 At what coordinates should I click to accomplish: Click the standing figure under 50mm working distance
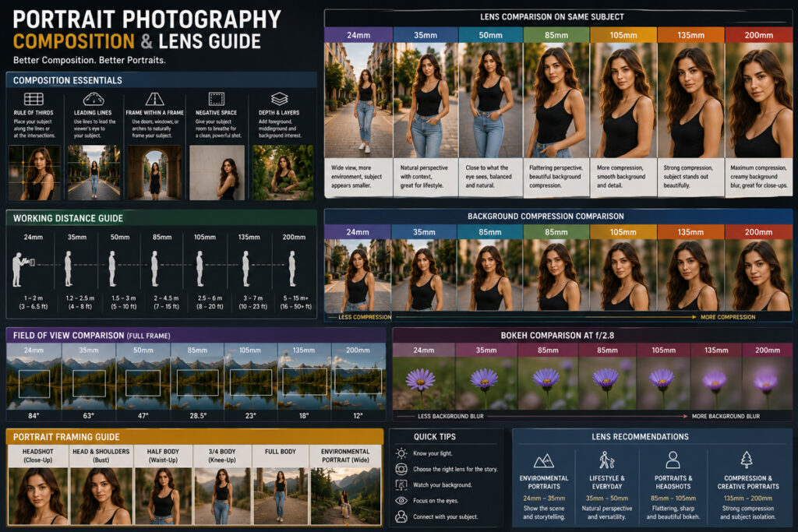[x=112, y=269]
